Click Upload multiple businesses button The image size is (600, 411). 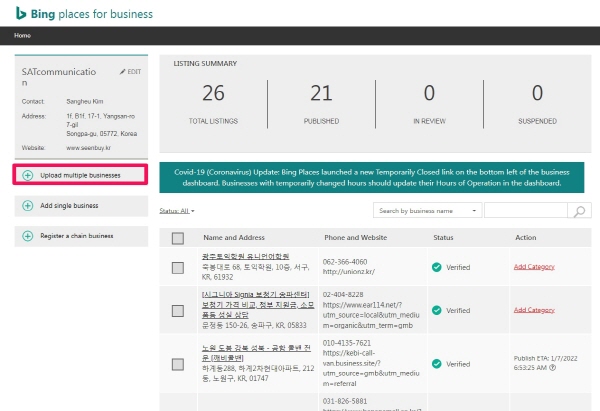point(80,175)
